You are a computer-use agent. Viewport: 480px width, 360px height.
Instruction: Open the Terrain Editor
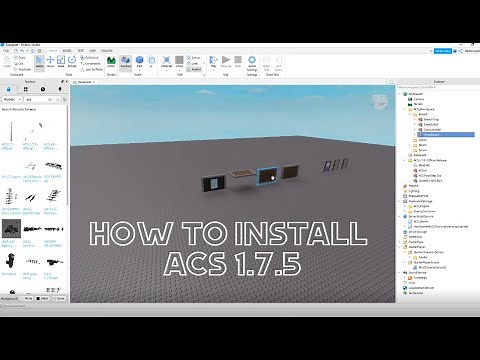click(x=111, y=62)
